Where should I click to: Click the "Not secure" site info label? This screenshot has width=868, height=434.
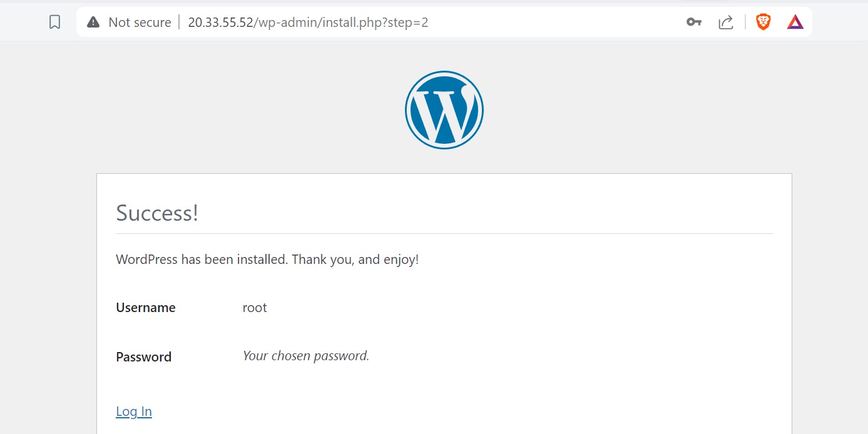[x=140, y=23]
